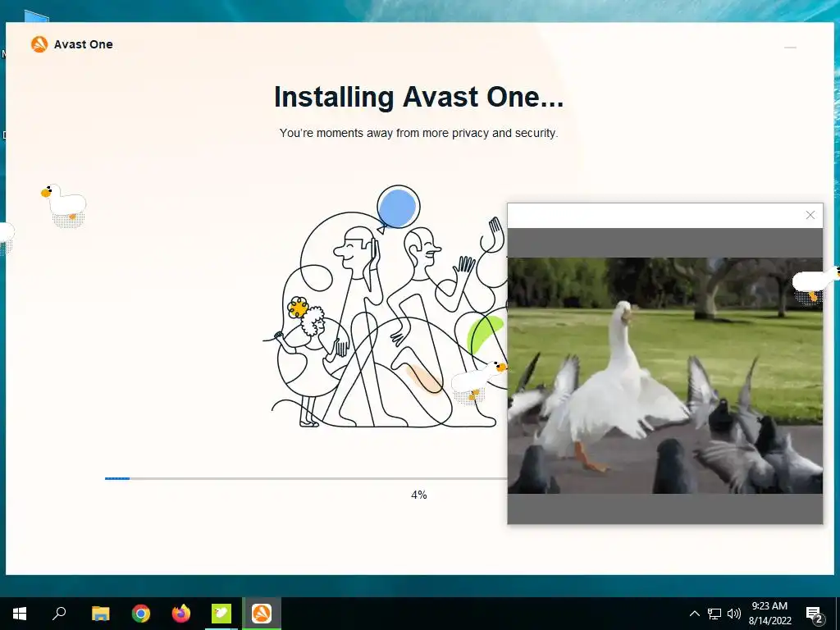
Task: Open network status tray icon
Action: [714, 614]
